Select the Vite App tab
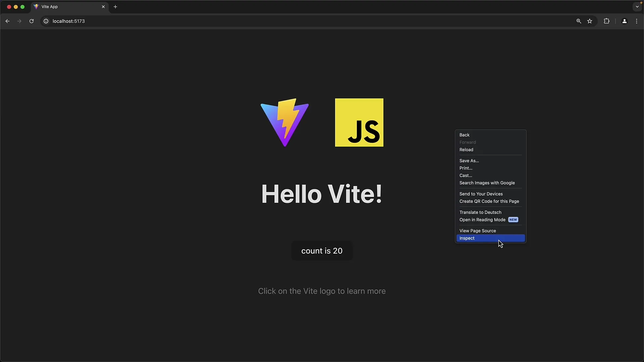 pyautogui.click(x=70, y=7)
